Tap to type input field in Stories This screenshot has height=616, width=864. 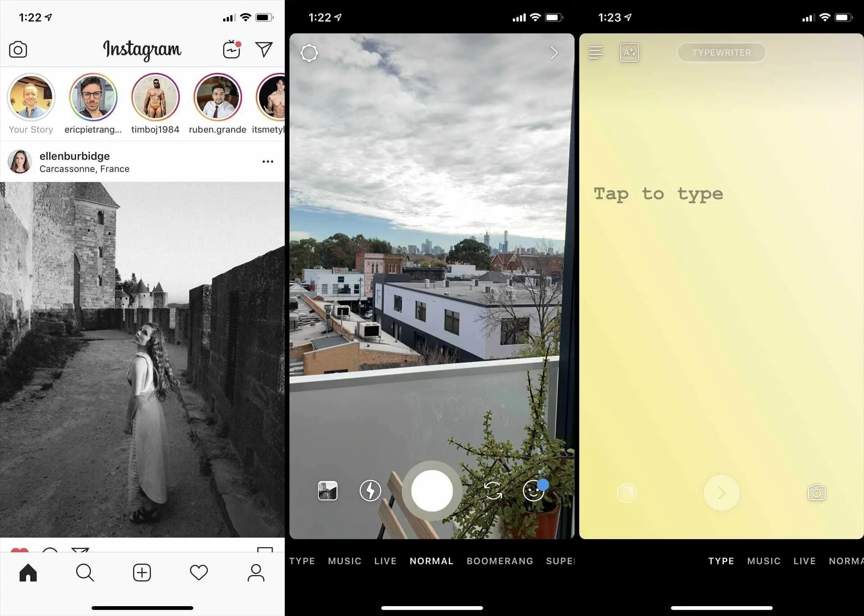(657, 193)
